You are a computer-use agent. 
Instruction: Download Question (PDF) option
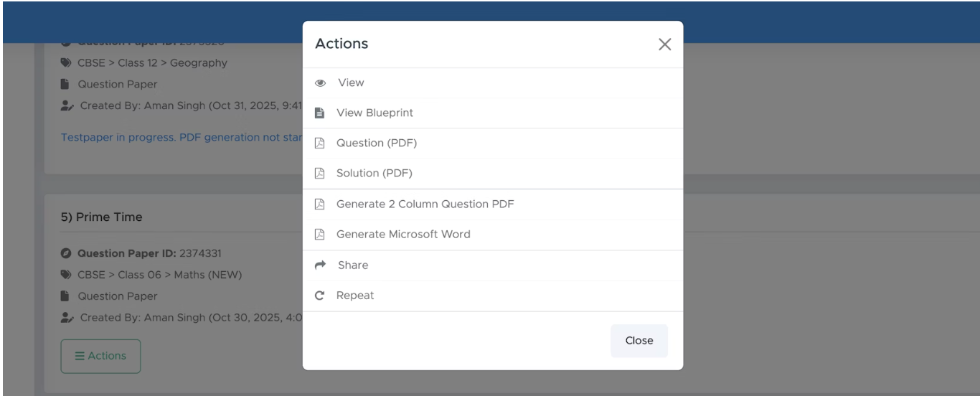point(377,143)
